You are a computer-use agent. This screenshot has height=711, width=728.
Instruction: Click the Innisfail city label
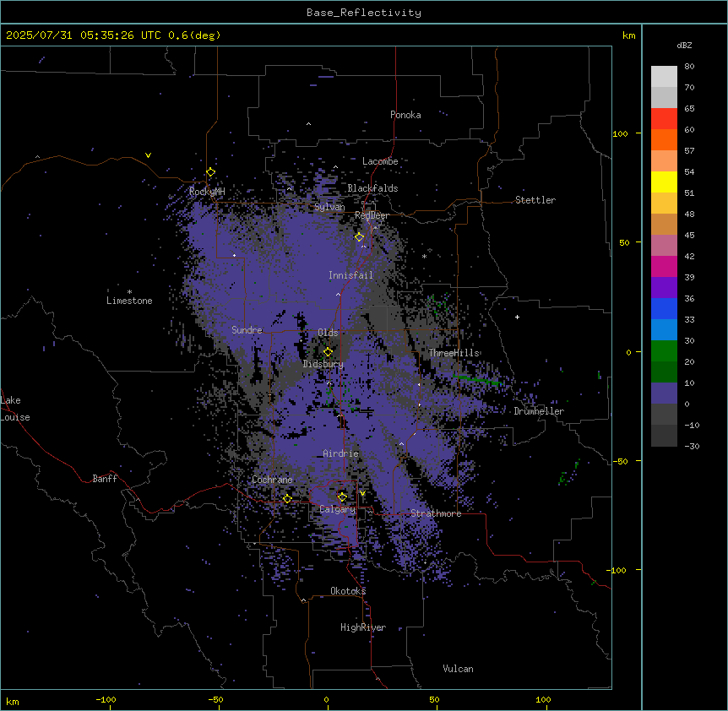point(350,275)
